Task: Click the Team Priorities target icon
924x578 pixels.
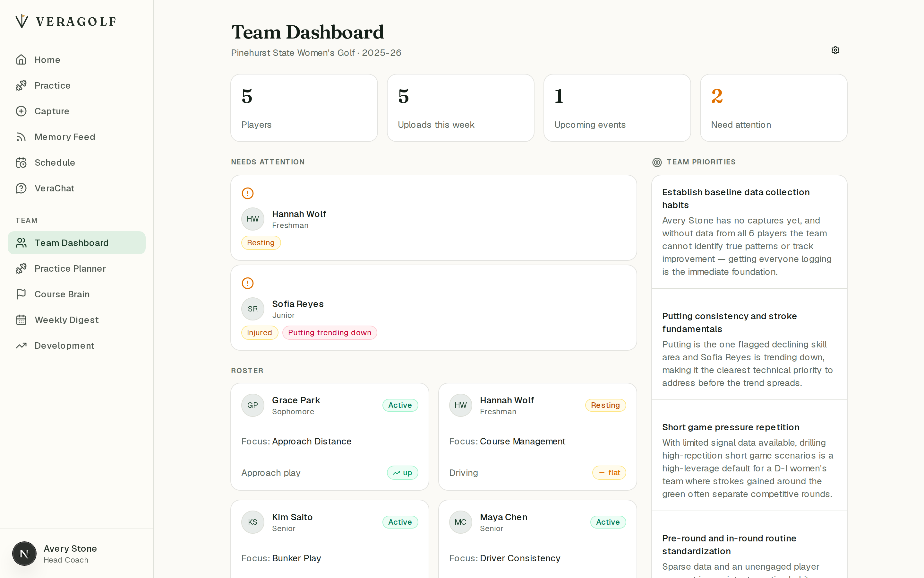Action: [657, 162]
